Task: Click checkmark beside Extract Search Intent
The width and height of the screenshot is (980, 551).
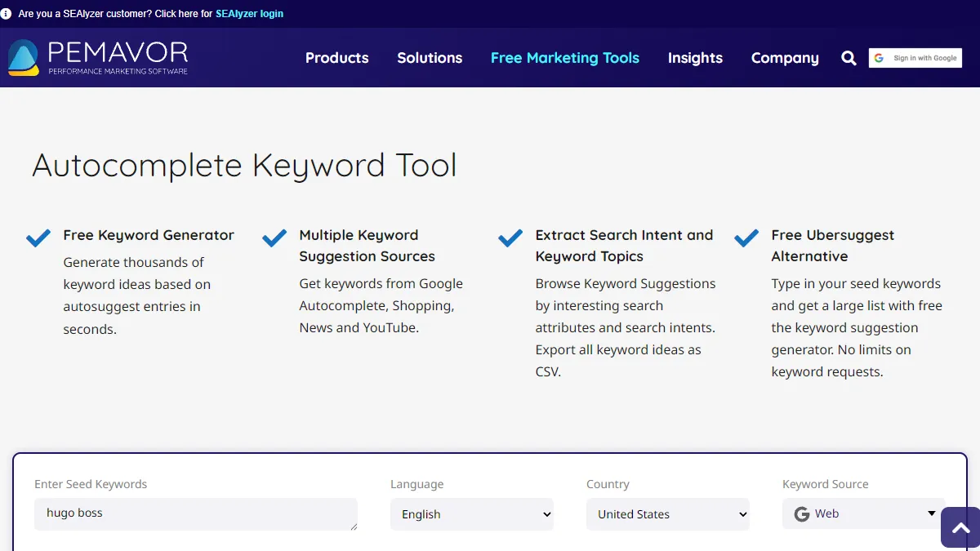Action: coord(510,238)
